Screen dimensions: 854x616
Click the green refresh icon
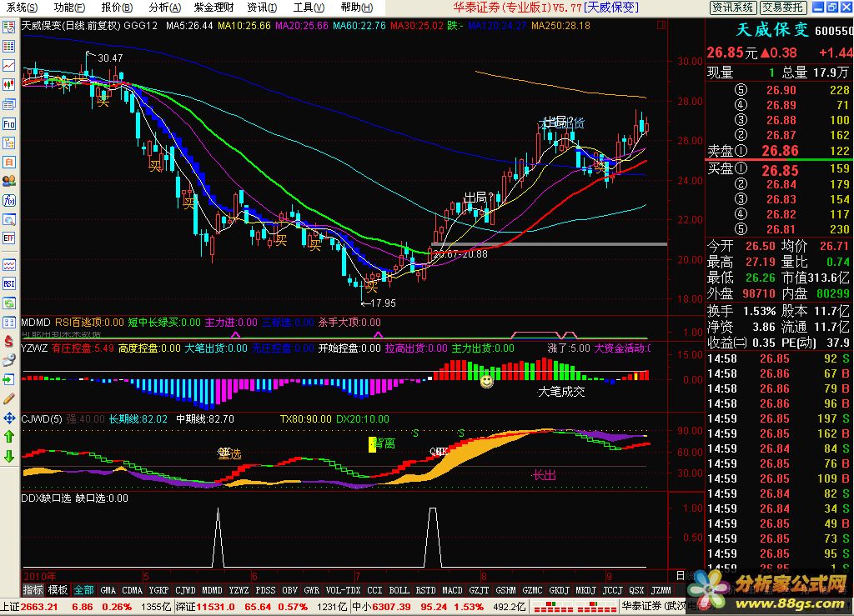tap(8, 303)
